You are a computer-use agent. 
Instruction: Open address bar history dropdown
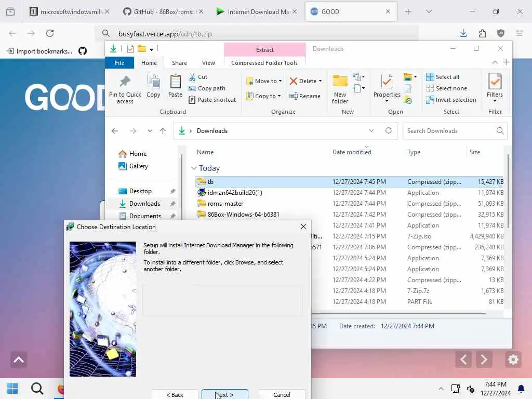pyautogui.click(x=371, y=130)
